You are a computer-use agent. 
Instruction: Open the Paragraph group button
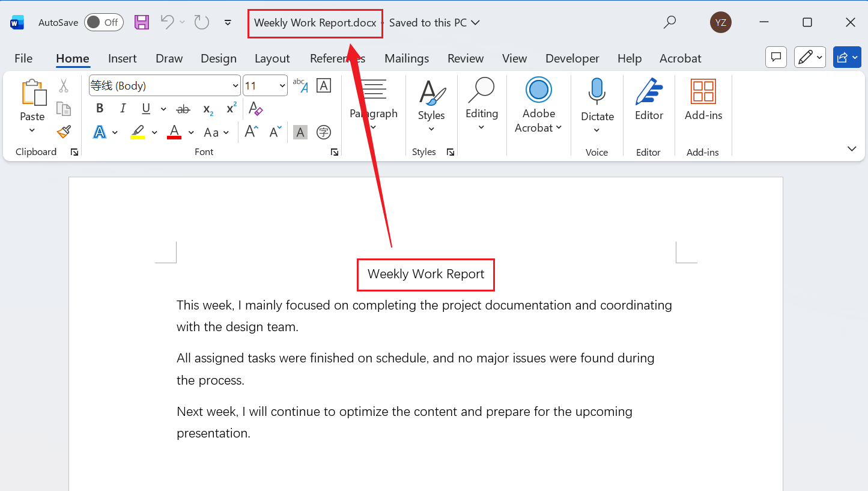click(x=374, y=105)
